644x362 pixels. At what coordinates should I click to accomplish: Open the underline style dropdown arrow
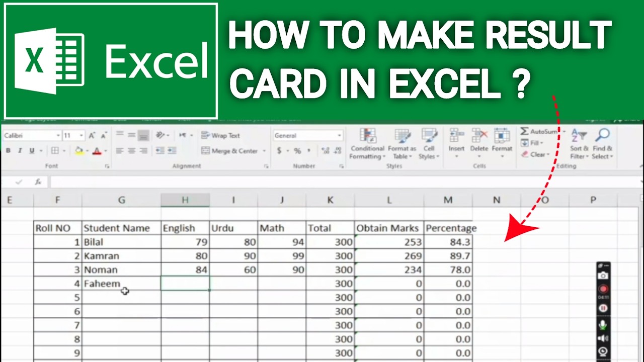click(x=41, y=151)
